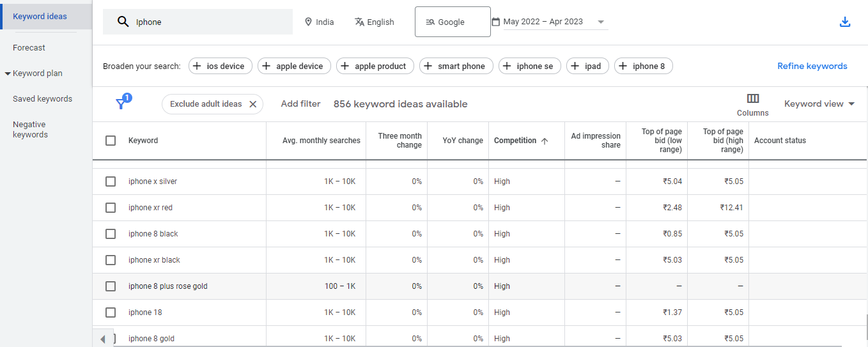Click the India location pin icon

click(x=308, y=22)
